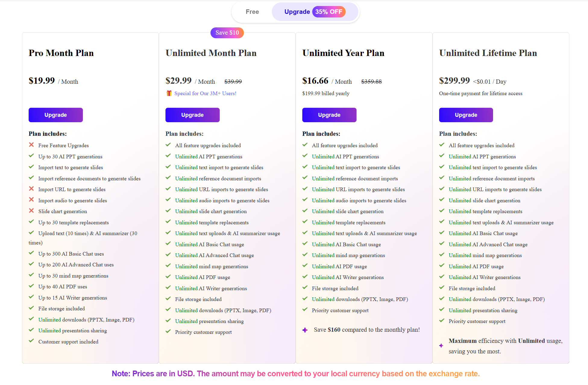Click the red X beside Free Feature Upgrades
Screen dimensions: 588x385
31,144
